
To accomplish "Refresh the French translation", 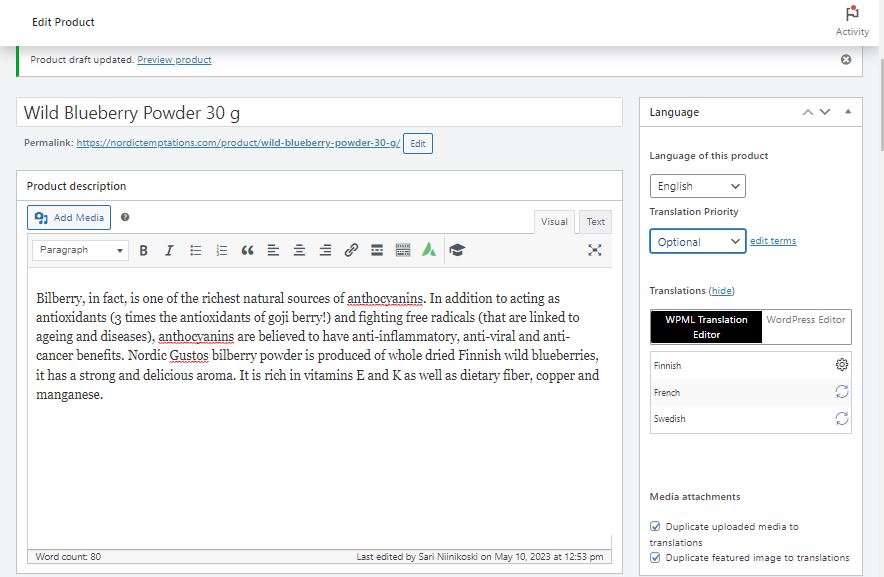I will (x=842, y=391).
